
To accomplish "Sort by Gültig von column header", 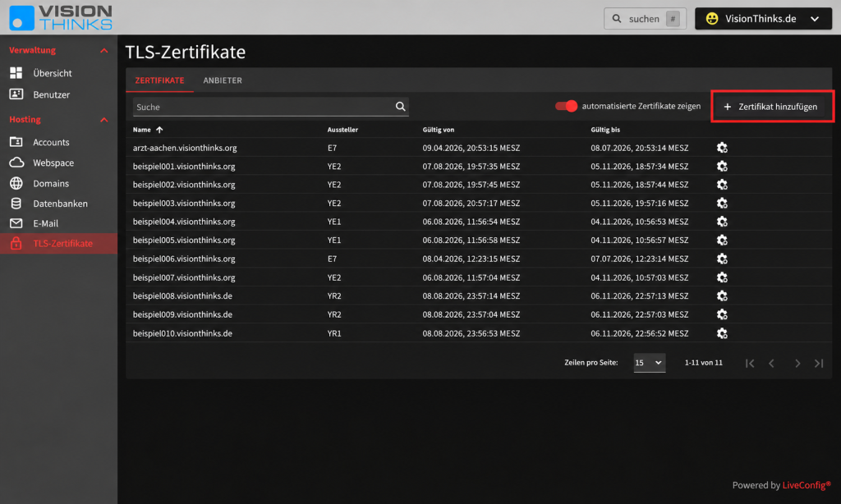I will tap(439, 130).
